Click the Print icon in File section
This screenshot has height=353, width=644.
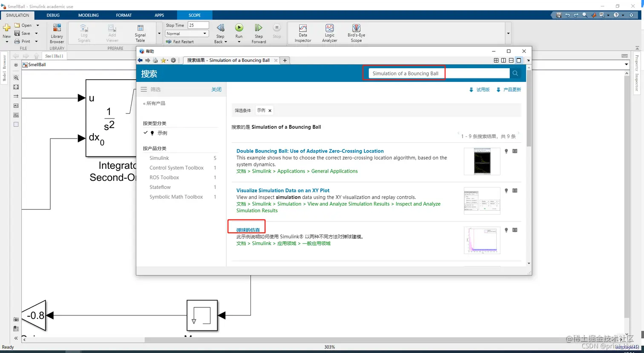pos(17,41)
